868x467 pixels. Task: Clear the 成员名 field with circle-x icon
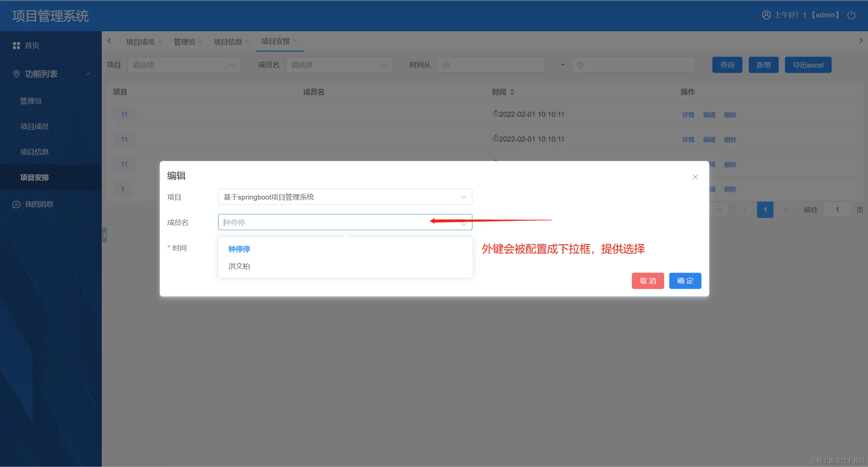(463, 223)
